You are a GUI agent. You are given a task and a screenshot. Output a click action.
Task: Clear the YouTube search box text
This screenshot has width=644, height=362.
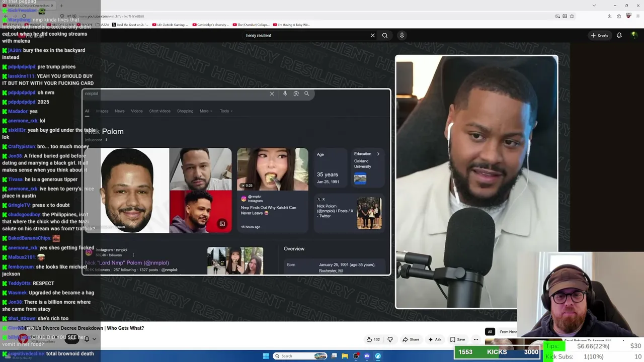373,35
